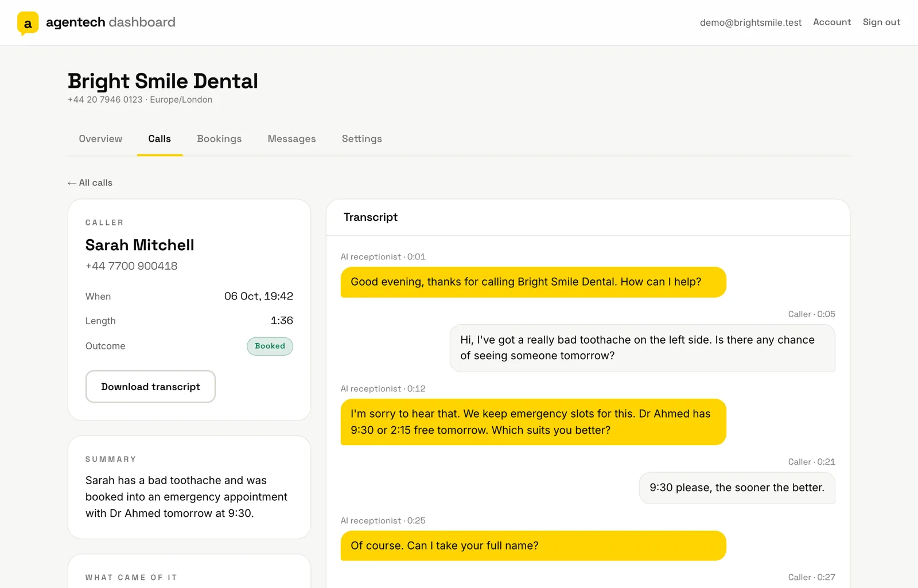Click the Caller 0:21 label
918x588 pixels.
pyautogui.click(x=812, y=462)
